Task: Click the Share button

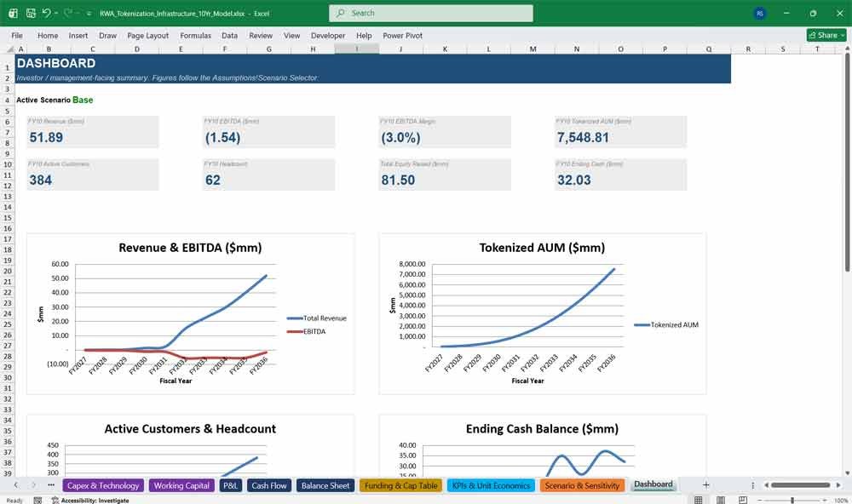Action: 826,35
